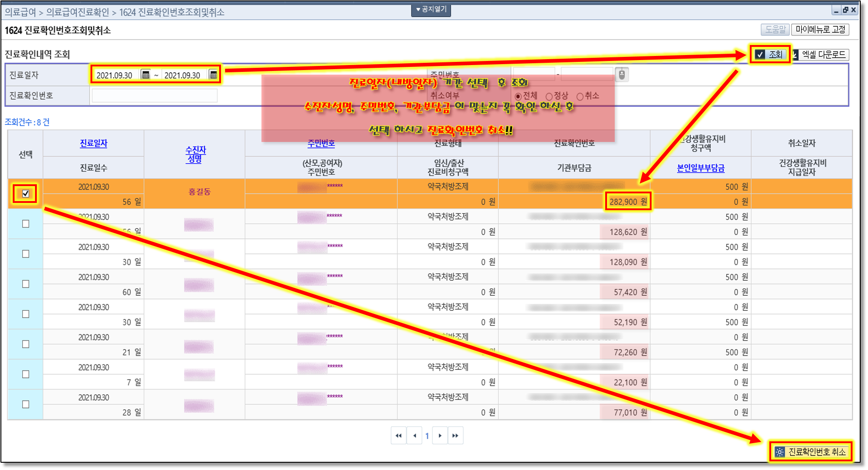Image resolution: width=868 pixels, height=470 pixels.
Task: Click the end date field 2021.09.30
Action: point(183,75)
